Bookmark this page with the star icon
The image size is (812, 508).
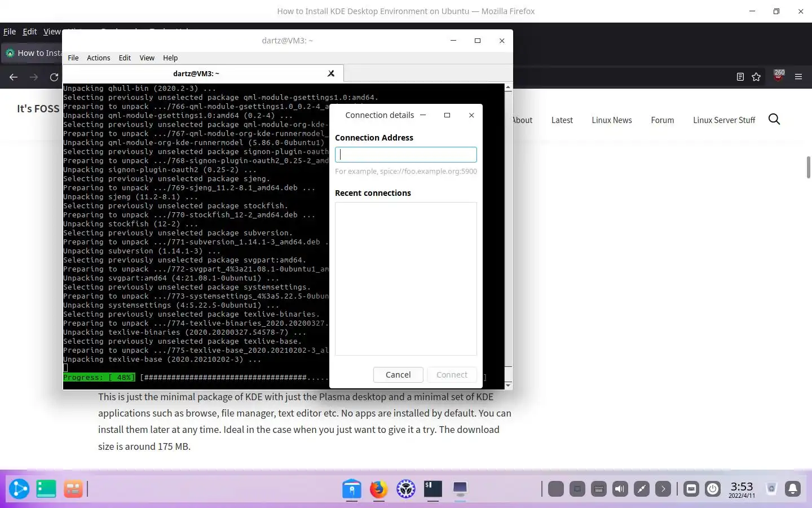point(756,77)
